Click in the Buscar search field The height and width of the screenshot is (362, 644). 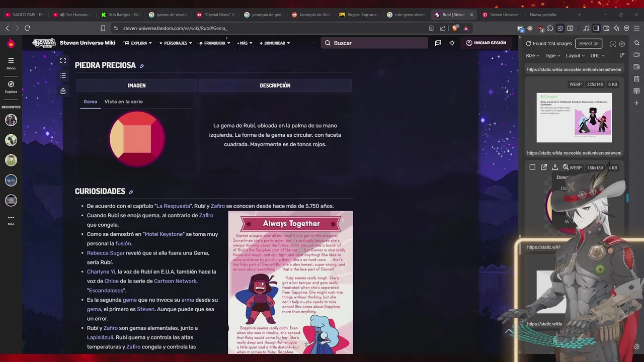pyautogui.click(x=374, y=43)
